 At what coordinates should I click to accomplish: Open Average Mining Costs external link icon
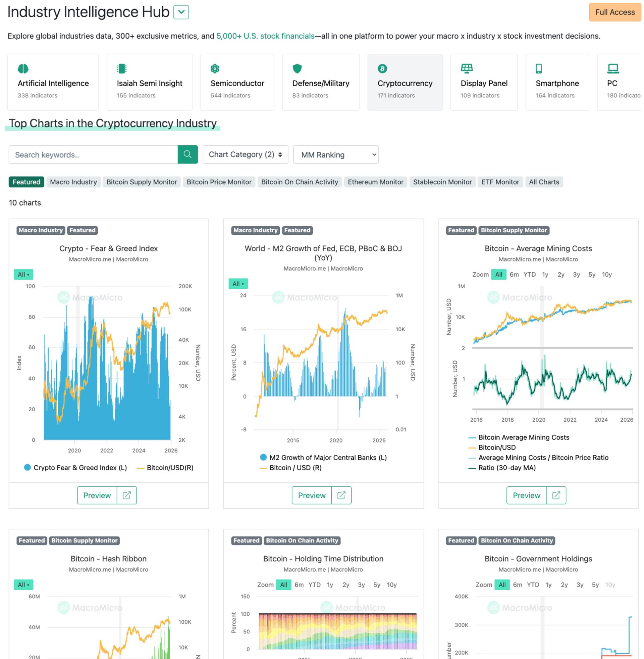tap(556, 495)
